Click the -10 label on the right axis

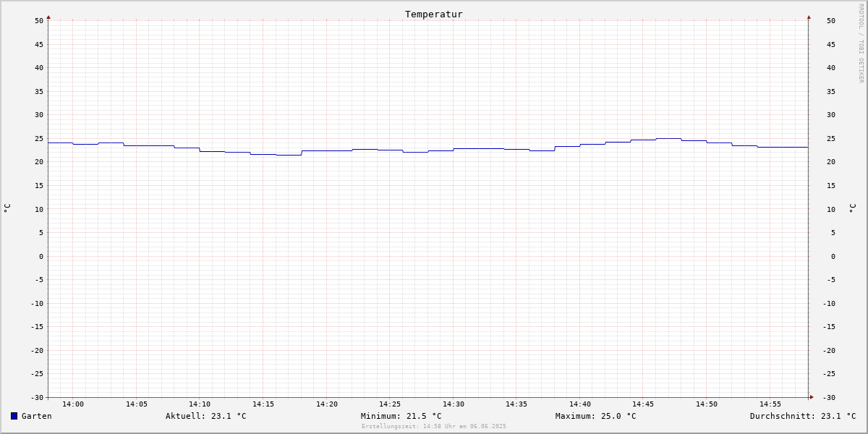pyautogui.click(x=829, y=303)
